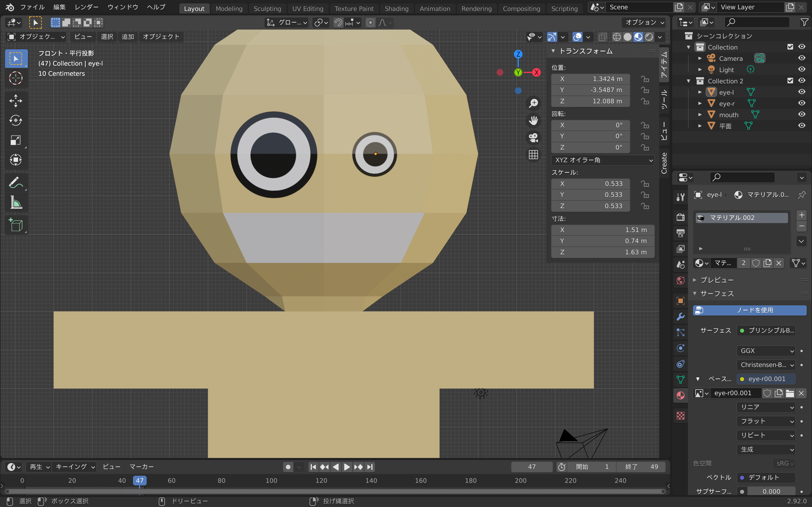This screenshot has height=507, width=812.
Task: Uncheck Collection 2 exclude checkbox
Action: [790, 81]
